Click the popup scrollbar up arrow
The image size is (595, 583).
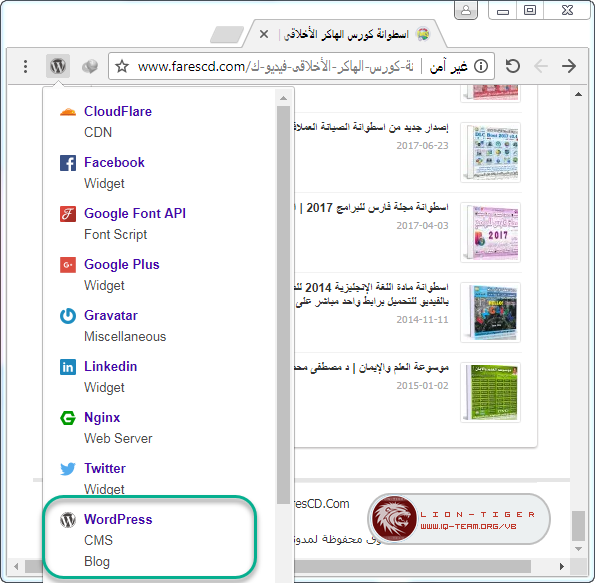click(283, 98)
